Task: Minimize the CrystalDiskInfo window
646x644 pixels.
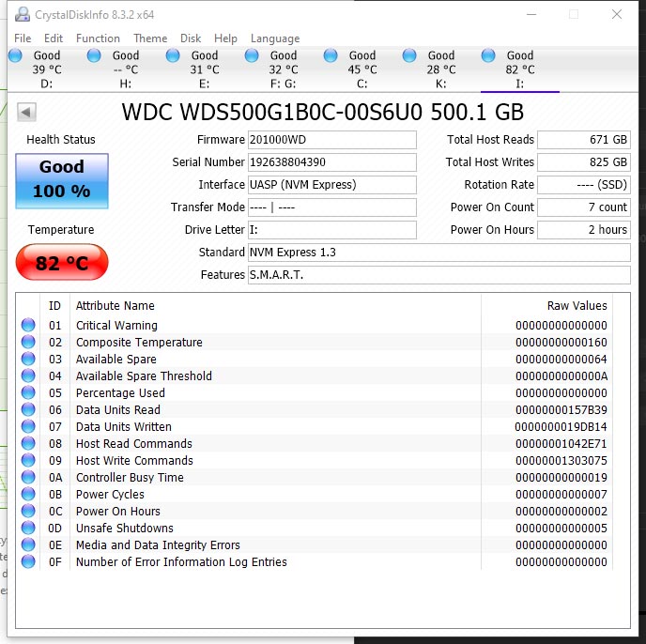Action: pyautogui.click(x=531, y=14)
